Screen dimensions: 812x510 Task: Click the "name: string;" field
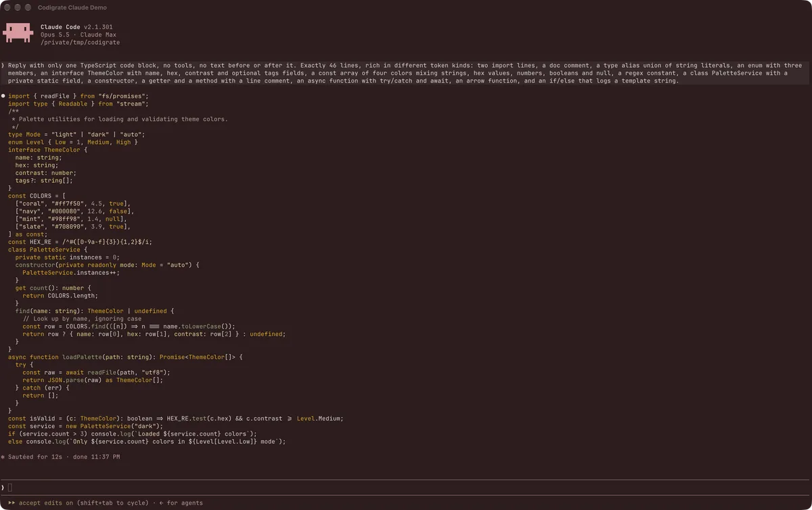39,157
